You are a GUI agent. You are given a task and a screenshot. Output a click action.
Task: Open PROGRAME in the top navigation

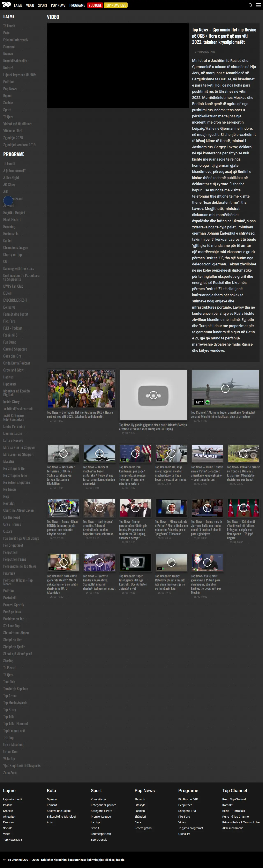(77, 5)
